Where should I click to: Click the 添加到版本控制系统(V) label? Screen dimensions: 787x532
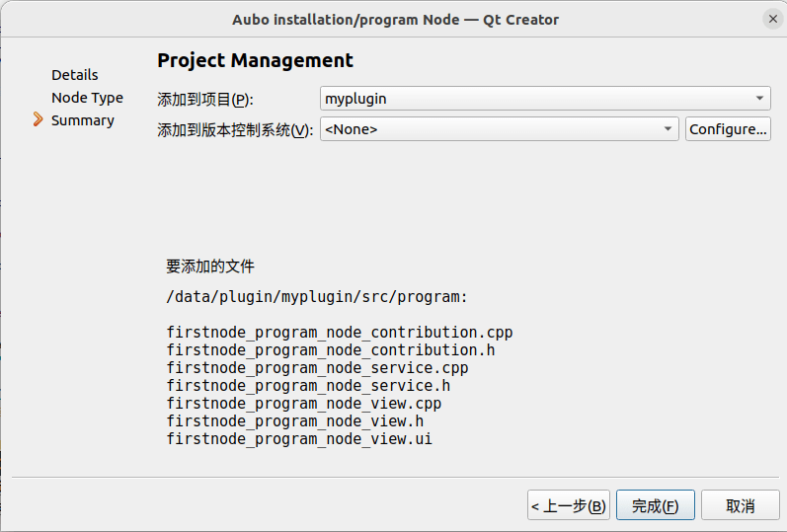click(235, 130)
